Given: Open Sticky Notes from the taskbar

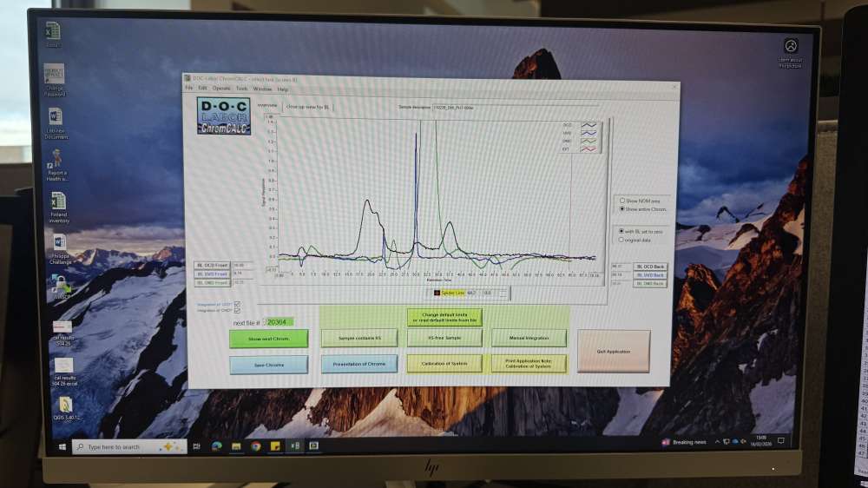Looking at the screenshot, I should (275, 446).
